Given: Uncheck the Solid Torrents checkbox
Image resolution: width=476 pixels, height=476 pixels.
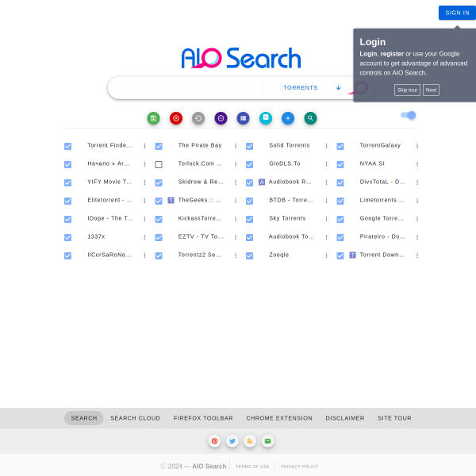Looking at the screenshot, I should 250,146.
